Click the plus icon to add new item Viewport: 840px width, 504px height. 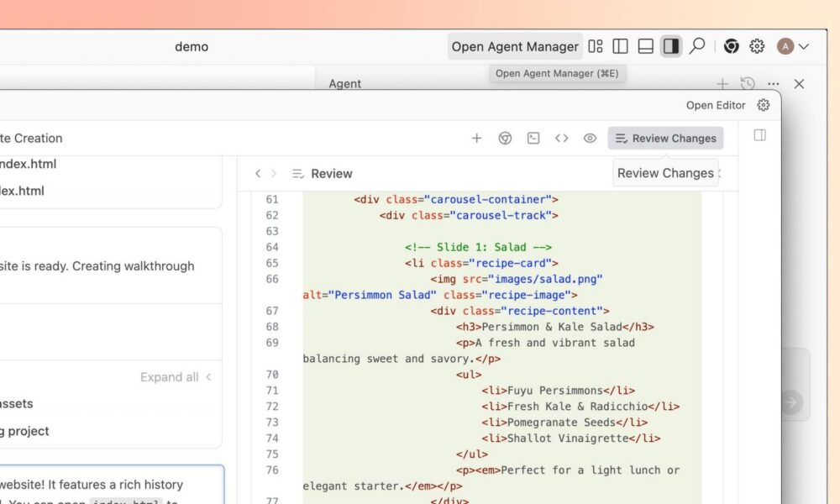tap(476, 138)
